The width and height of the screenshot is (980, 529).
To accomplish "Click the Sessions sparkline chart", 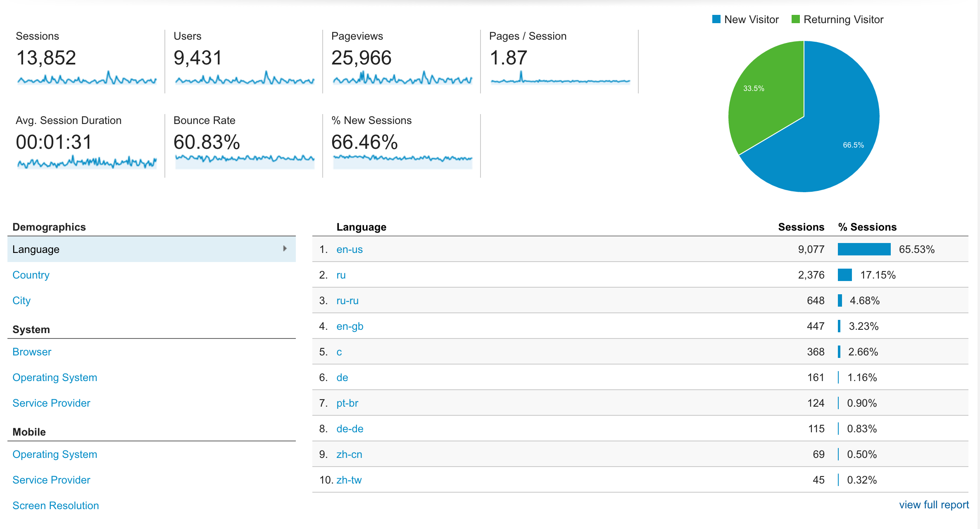I will [87, 78].
